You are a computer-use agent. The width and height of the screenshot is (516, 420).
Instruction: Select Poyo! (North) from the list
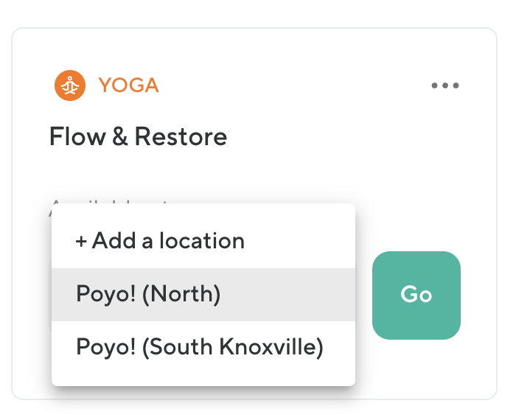(x=148, y=294)
